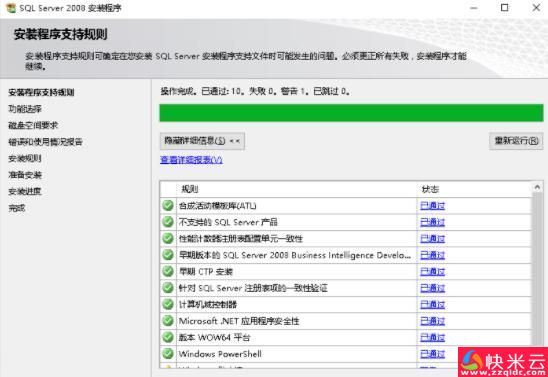Click rule text 计算机域控制器
Viewport: 548px width, 377px height.
[208, 304]
